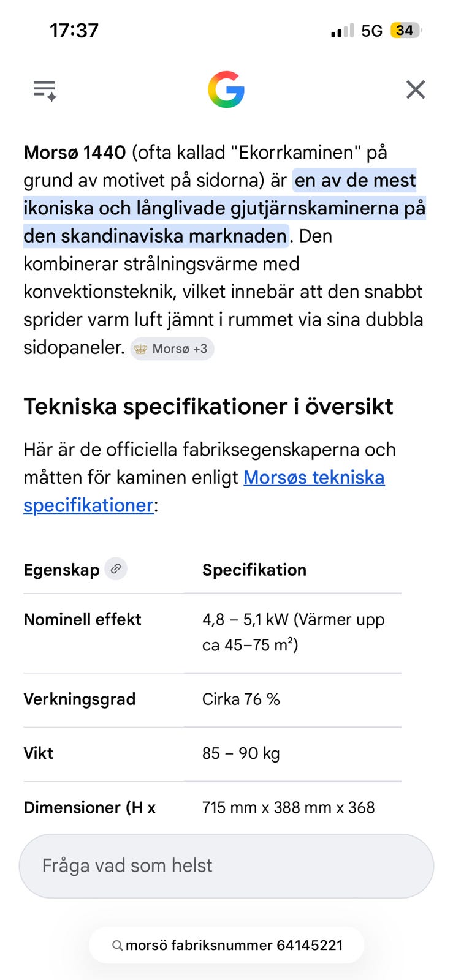Tap the cellular signal bars icon
Screen dimensions: 453x980
[x=342, y=31]
